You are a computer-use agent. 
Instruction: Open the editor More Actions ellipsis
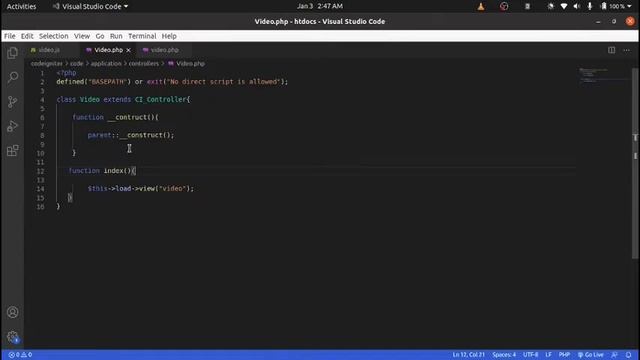point(627,50)
